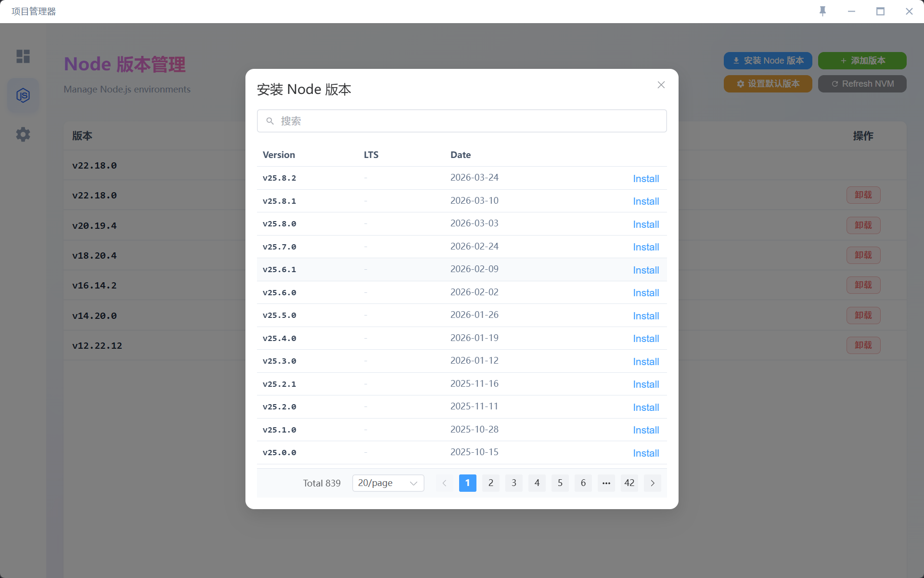Image resolution: width=924 pixels, height=578 pixels.
Task: Jump to page 3
Action: [514, 483]
